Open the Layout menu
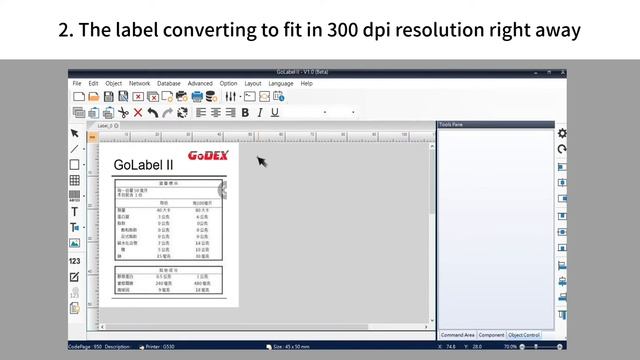The image size is (640, 360). tap(253, 83)
